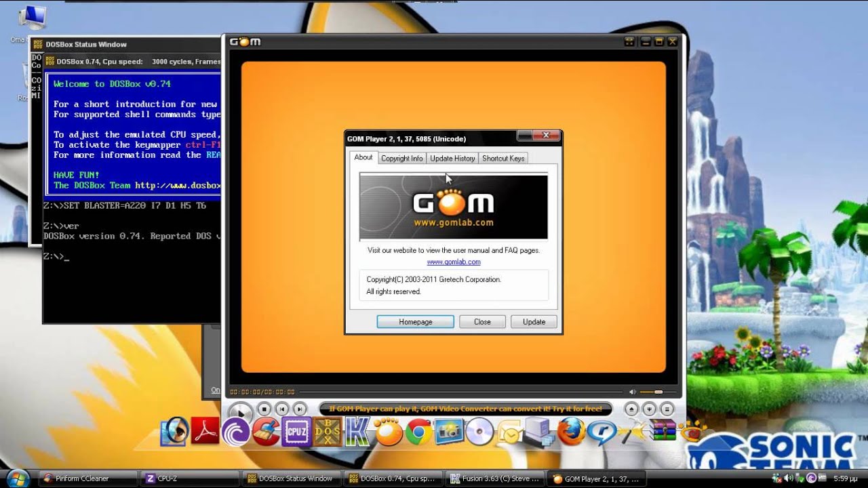Click the DOSBox Status Window title bar

(x=125, y=44)
